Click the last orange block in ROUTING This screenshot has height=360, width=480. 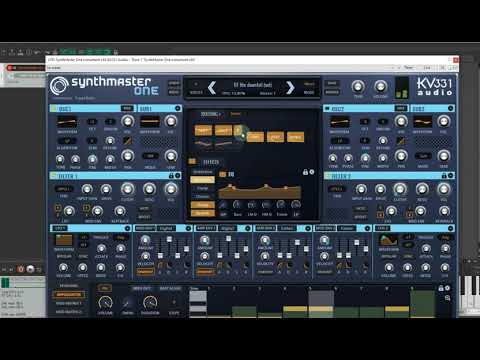[295, 137]
